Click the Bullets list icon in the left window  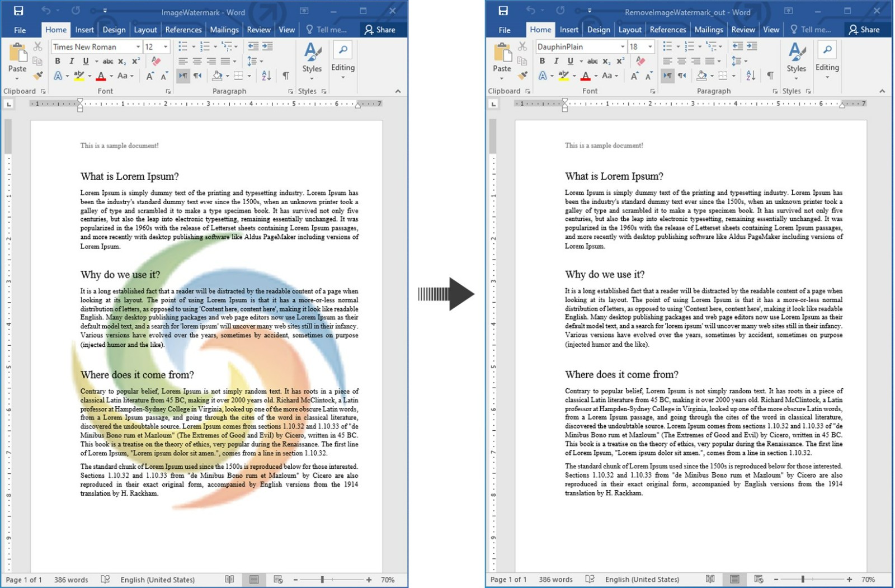(x=183, y=46)
